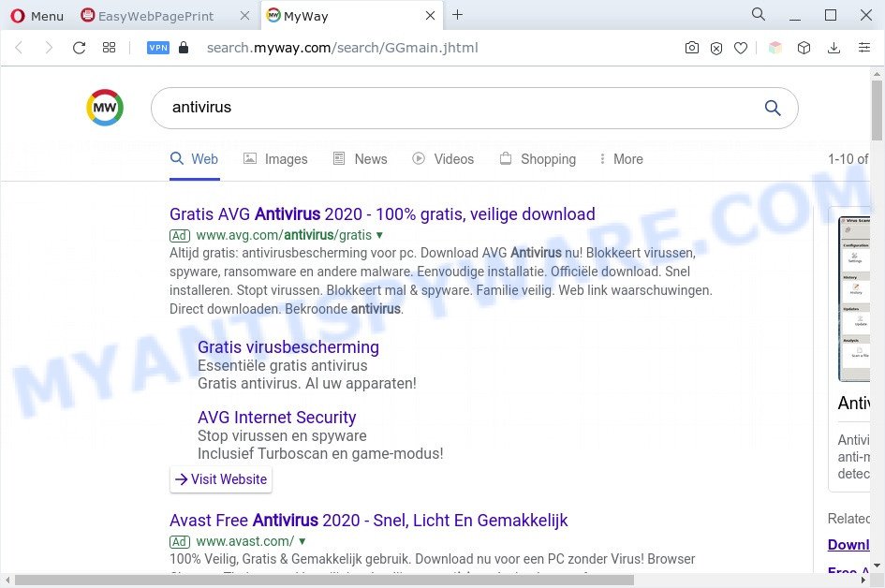Close the MyWay tab
The width and height of the screenshot is (885, 588).
click(x=430, y=16)
